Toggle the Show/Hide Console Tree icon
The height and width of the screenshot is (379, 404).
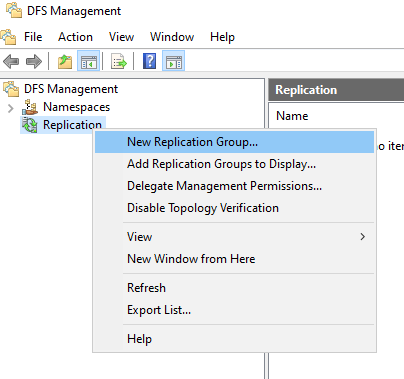click(89, 61)
